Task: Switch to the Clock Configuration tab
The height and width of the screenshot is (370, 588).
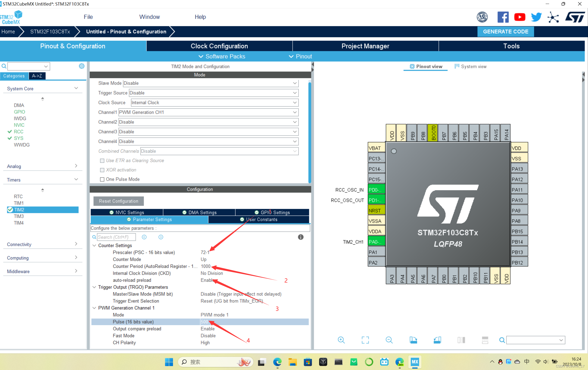Action: 219,46
